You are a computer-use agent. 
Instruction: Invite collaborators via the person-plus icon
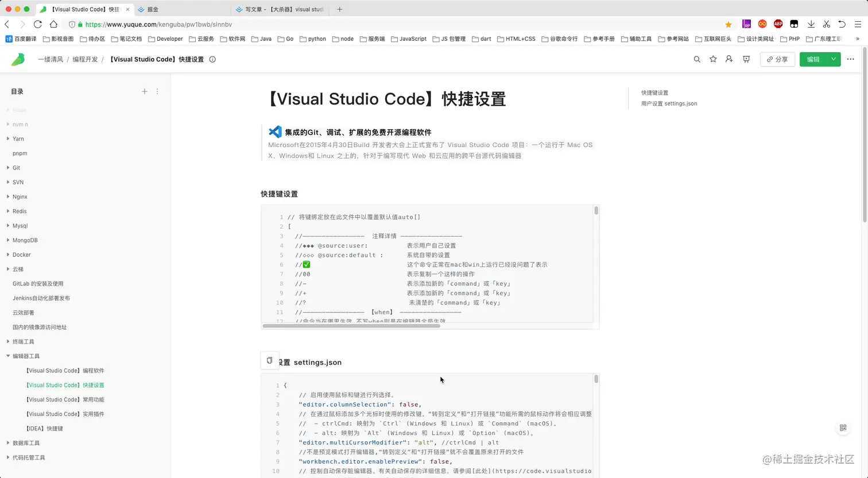click(729, 59)
